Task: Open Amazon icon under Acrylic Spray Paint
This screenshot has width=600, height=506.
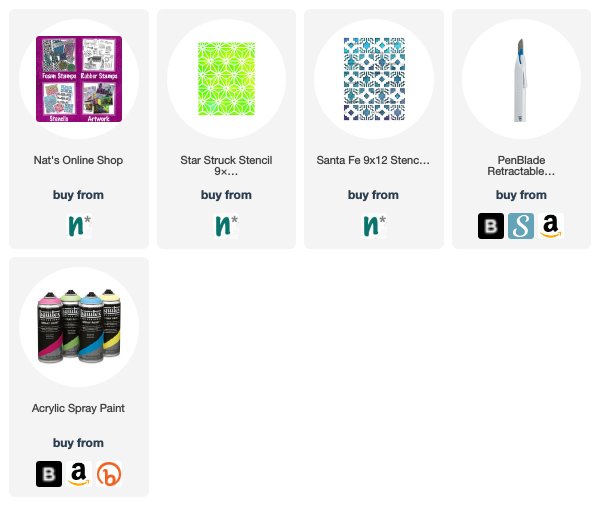Action: (x=79, y=474)
